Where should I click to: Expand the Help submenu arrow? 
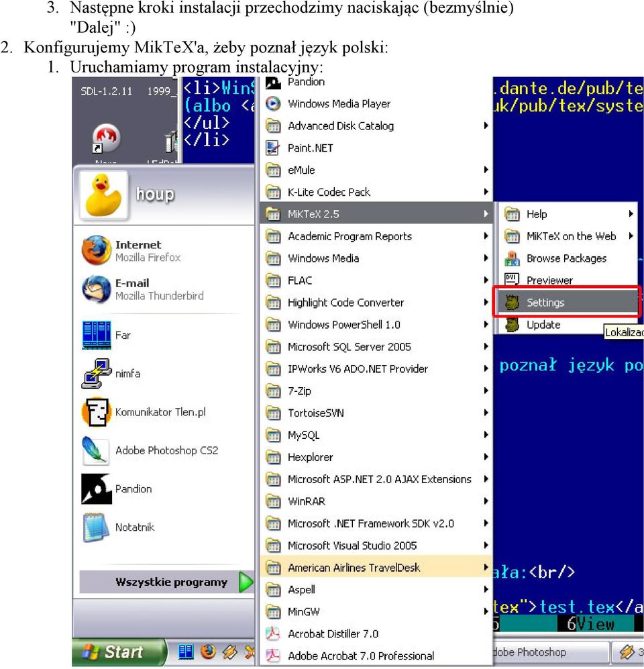pyautogui.click(x=631, y=214)
